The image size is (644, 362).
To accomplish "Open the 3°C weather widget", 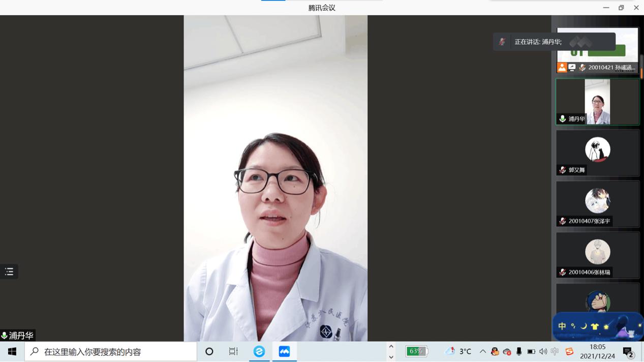I will pyautogui.click(x=458, y=351).
